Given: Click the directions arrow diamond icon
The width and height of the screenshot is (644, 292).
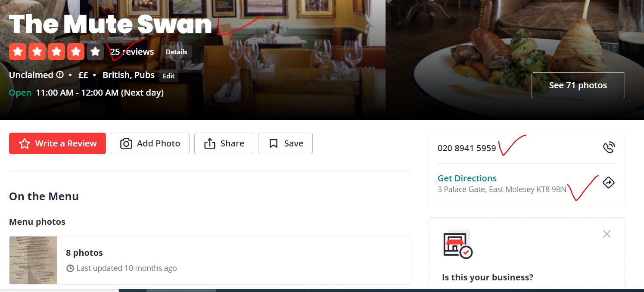Looking at the screenshot, I should click(x=608, y=183).
